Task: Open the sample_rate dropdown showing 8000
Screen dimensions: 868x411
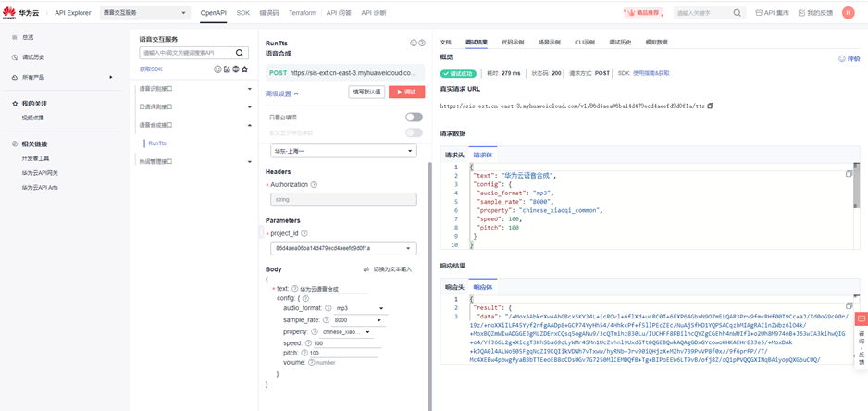Action: [x=357, y=320]
